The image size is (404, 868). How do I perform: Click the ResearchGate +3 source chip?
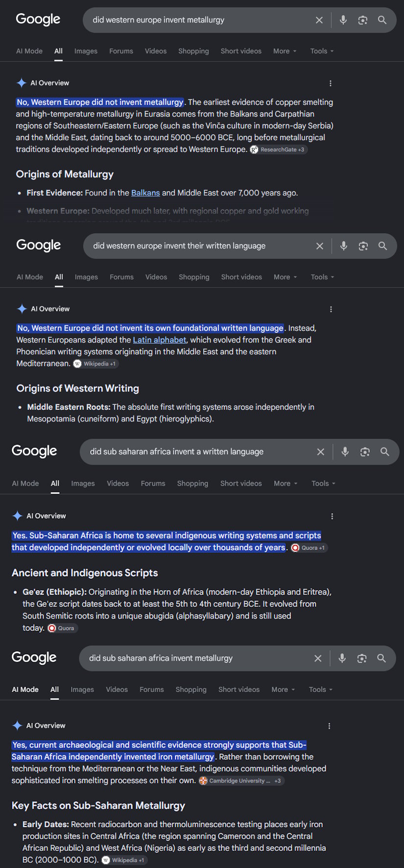[279, 149]
